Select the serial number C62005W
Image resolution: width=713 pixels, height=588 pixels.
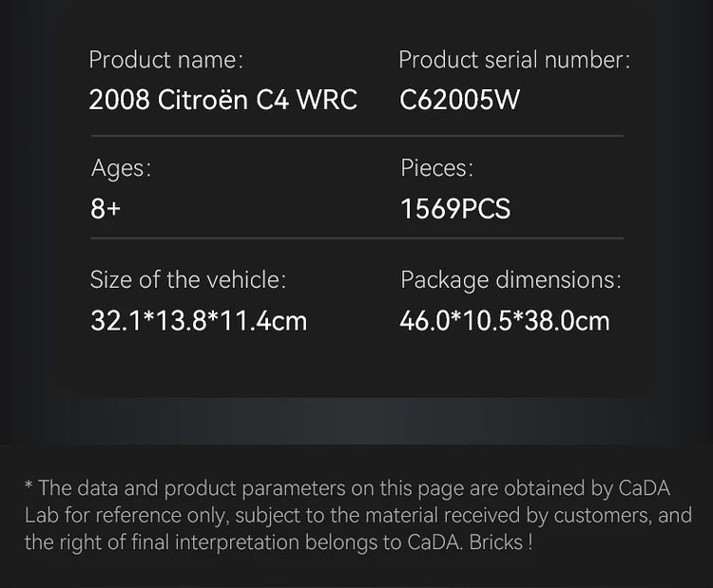460,100
